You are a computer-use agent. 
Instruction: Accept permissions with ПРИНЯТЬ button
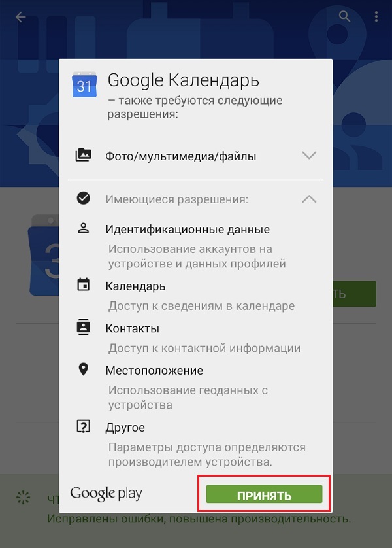click(x=264, y=494)
